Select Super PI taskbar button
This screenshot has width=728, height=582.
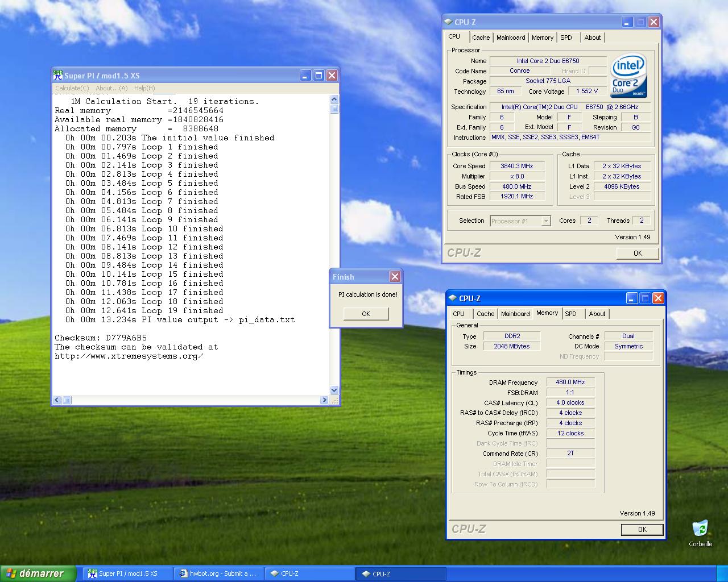pos(128,573)
